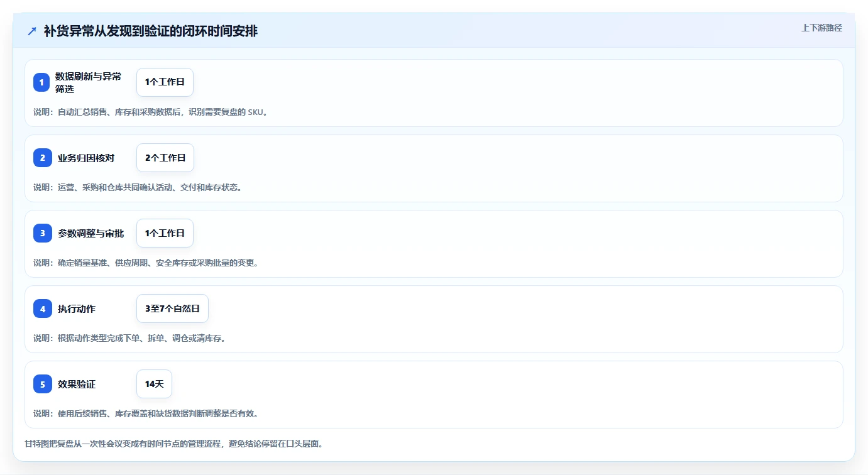The height and width of the screenshot is (475, 868).
Task: Click the 2个工作日 duration pill
Action: pyautogui.click(x=165, y=158)
